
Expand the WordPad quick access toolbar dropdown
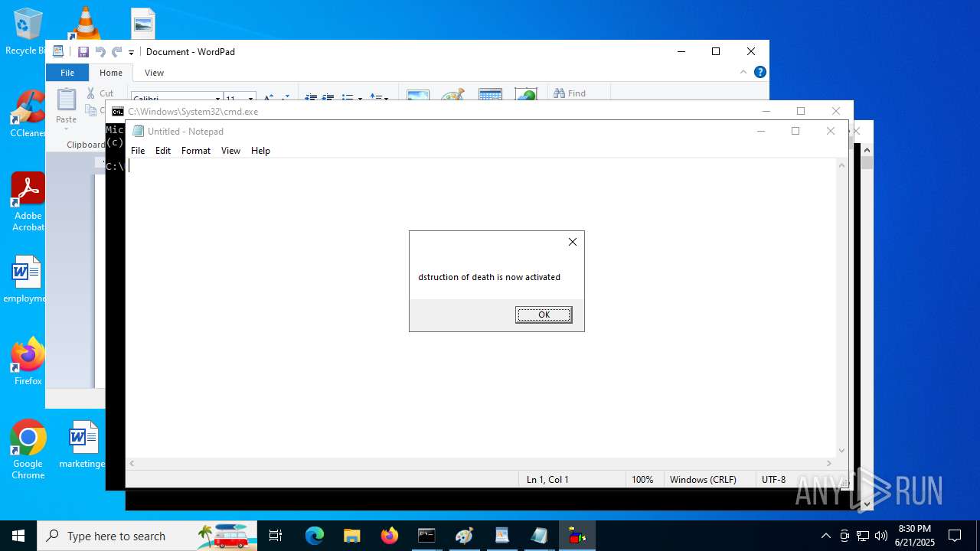pos(131,52)
